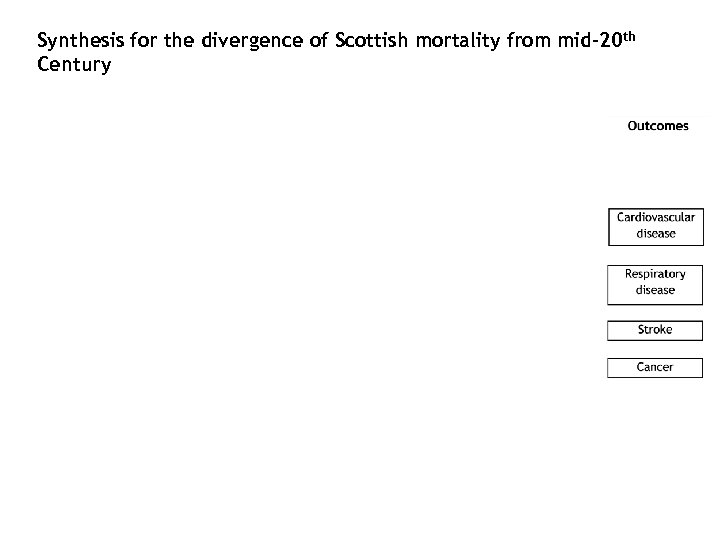Click the Stroke outcome box
Image resolution: width=720 pixels, height=540 pixels.
point(655,330)
